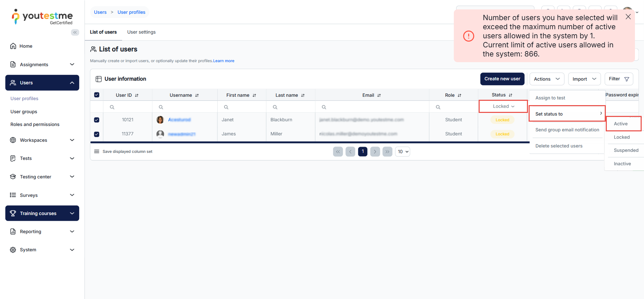Uncheck the row for user 11377
The height and width of the screenshot is (299, 644).
pos(97,134)
